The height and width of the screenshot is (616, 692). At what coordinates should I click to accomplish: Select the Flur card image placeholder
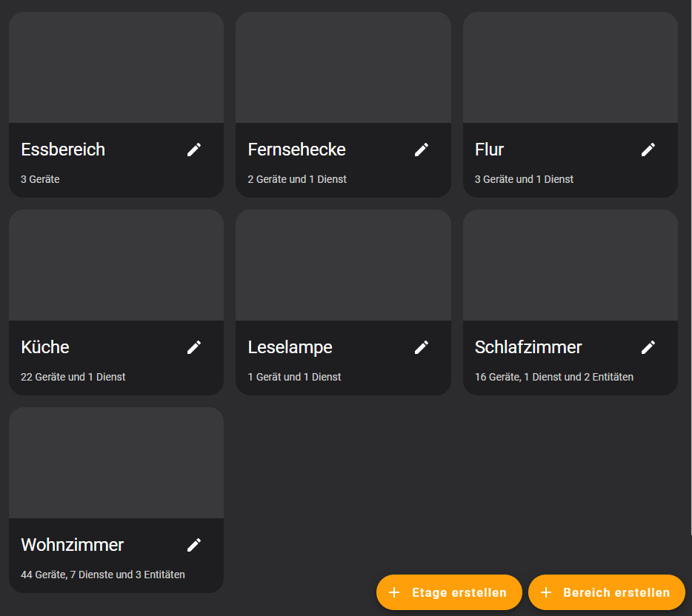(570, 67)
